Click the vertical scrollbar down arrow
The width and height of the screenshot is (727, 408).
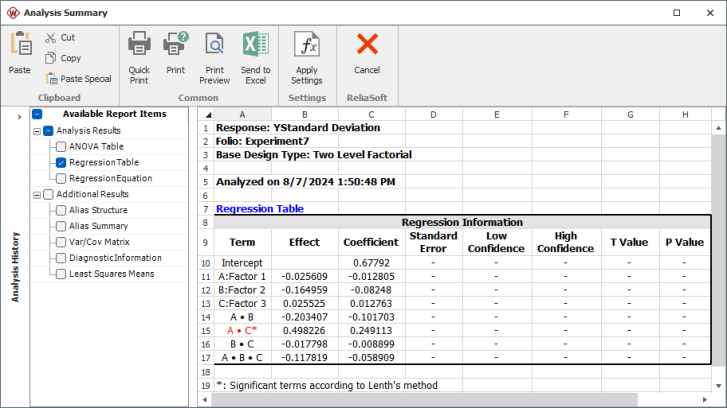[718, 385]
